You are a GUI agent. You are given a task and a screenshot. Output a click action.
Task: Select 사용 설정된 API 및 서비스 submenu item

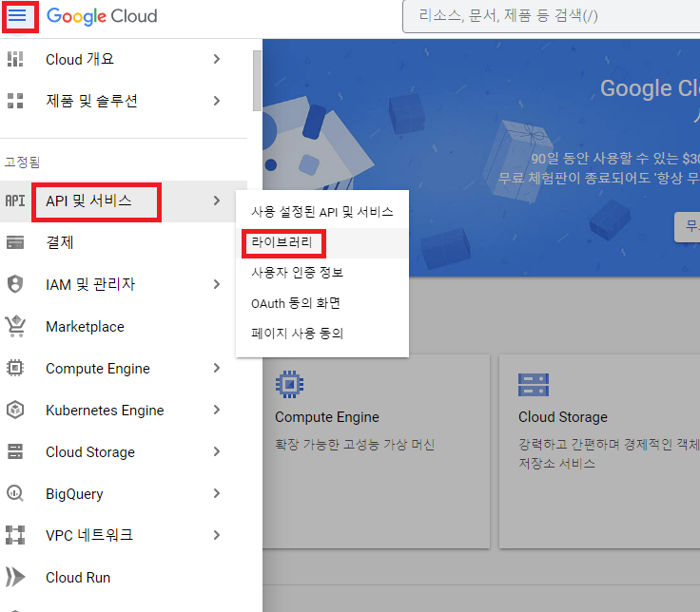[x=321, y=211]
